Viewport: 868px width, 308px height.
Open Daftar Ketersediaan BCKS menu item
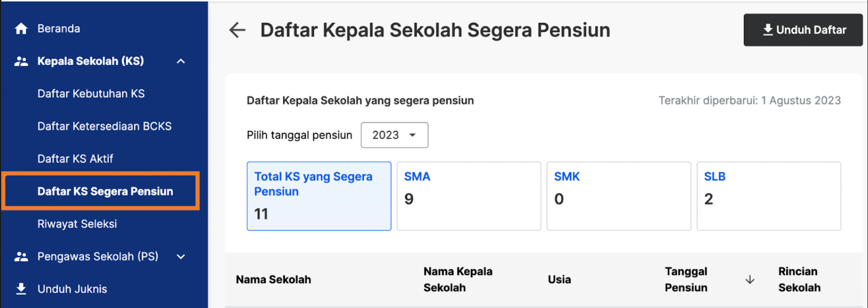[x=104, y=126]
